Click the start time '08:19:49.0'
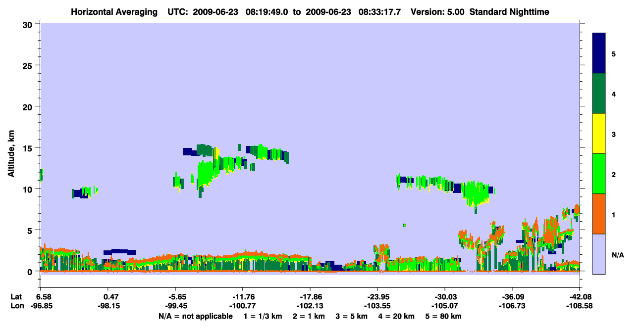 coord(268,11)
